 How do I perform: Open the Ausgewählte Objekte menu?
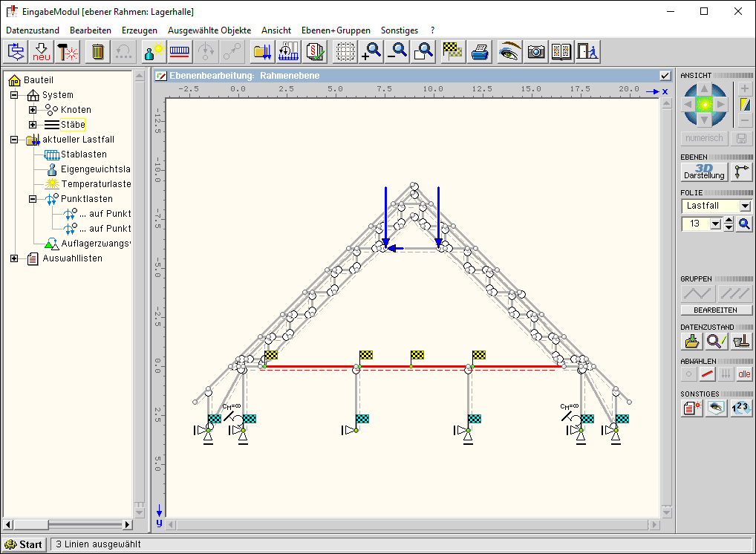pos(209,30)
